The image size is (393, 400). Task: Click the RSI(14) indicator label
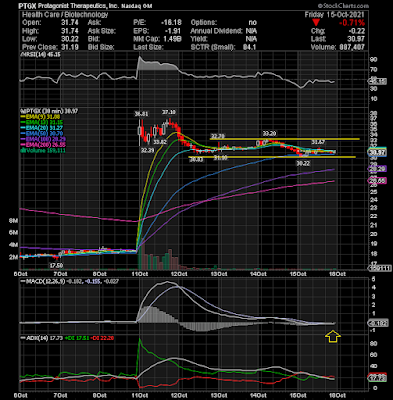click(41, 55)
